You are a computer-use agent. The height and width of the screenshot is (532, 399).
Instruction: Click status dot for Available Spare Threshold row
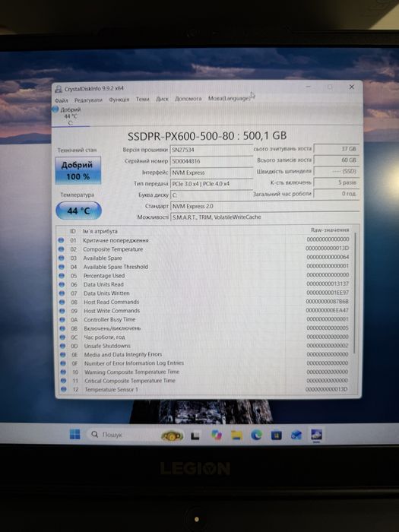[x=62, y=267]
